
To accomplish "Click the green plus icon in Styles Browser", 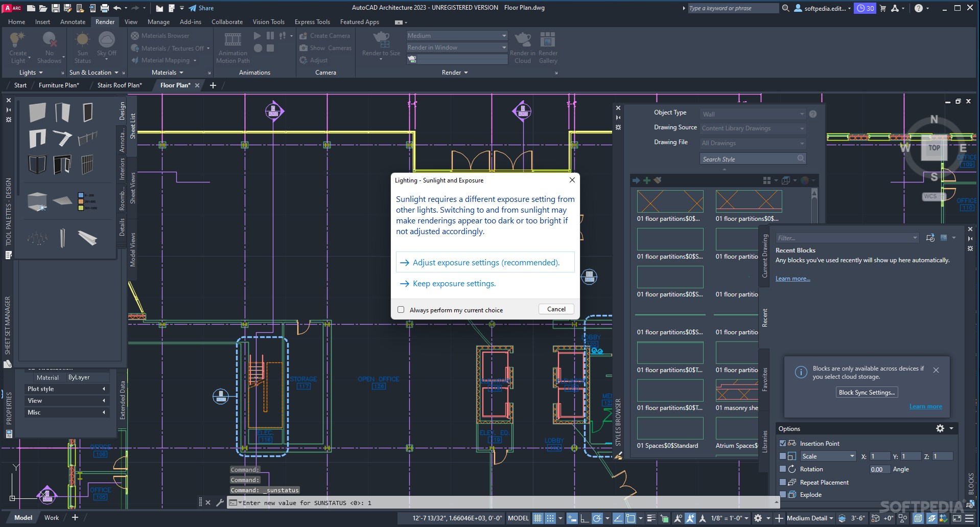I will (646, 180).
